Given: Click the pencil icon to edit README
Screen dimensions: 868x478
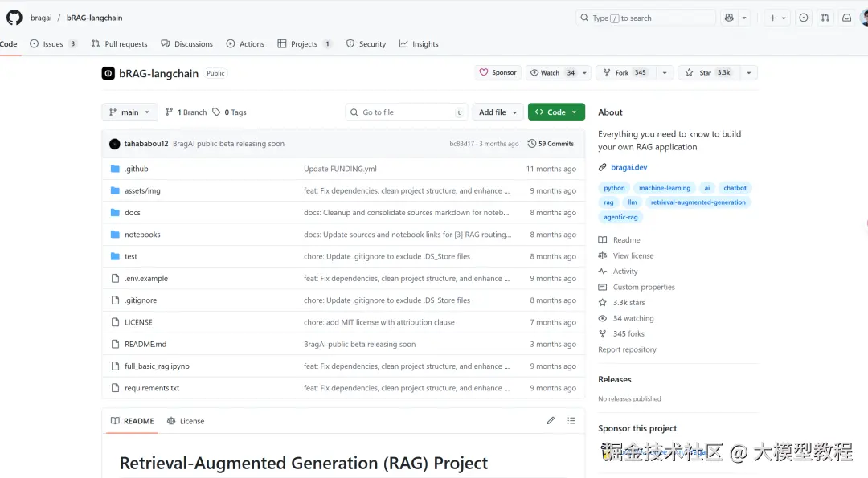Looking at the screenshot, I should 551,420.
